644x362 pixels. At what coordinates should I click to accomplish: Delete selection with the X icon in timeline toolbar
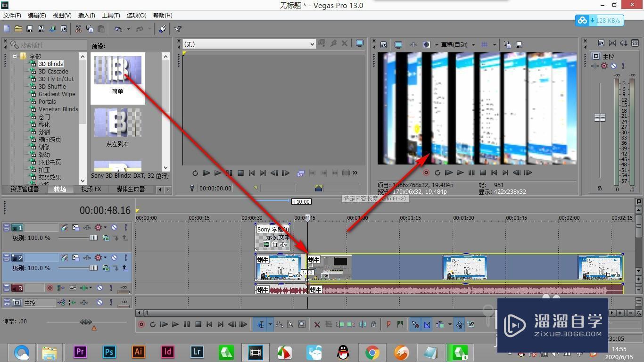[x=317, y=324]
